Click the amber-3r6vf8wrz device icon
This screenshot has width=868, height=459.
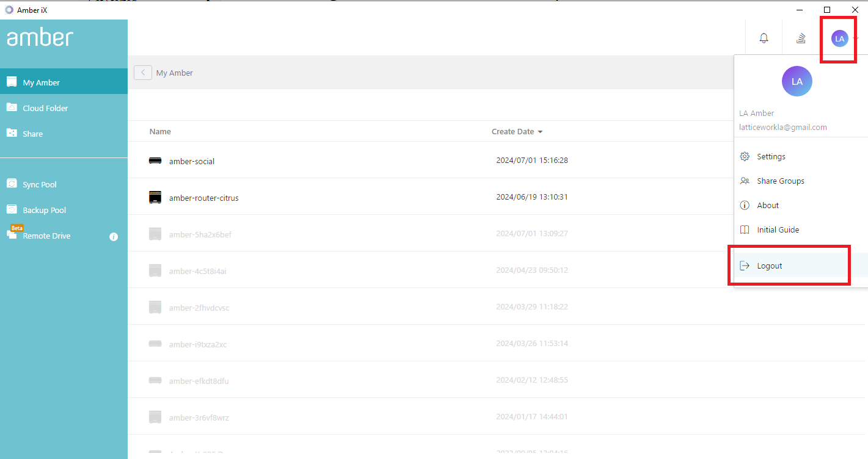155,417
